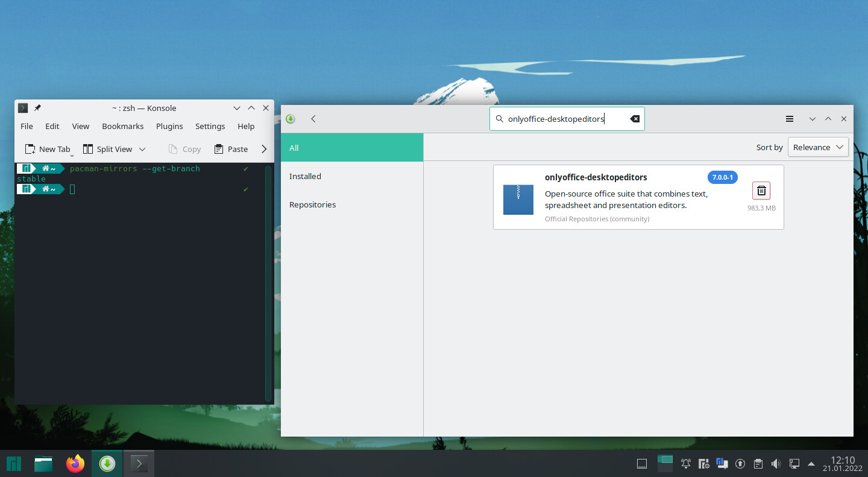
Task: Open notifications bell in system tray
Action: (x=686, y=464)
